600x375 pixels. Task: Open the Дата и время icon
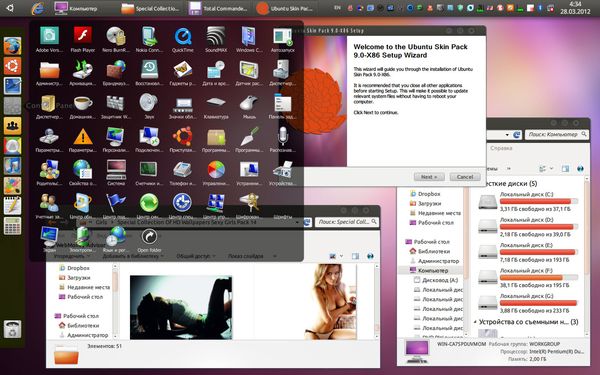coord(216,73)
